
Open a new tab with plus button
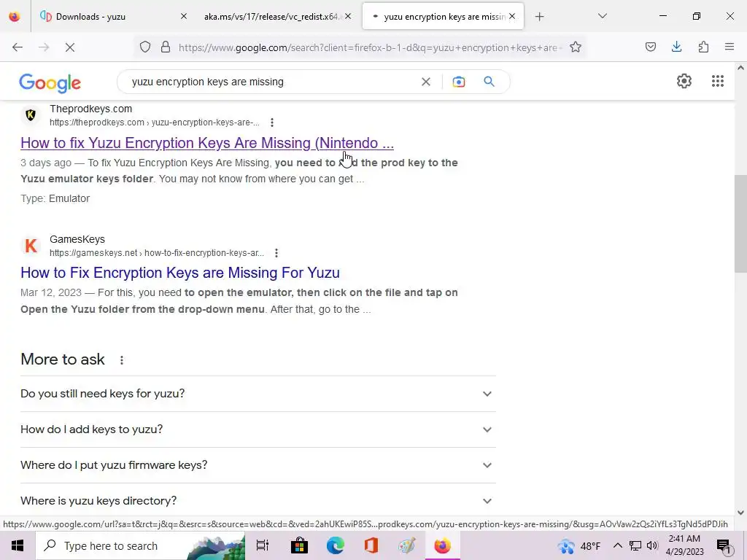(539, 17)
